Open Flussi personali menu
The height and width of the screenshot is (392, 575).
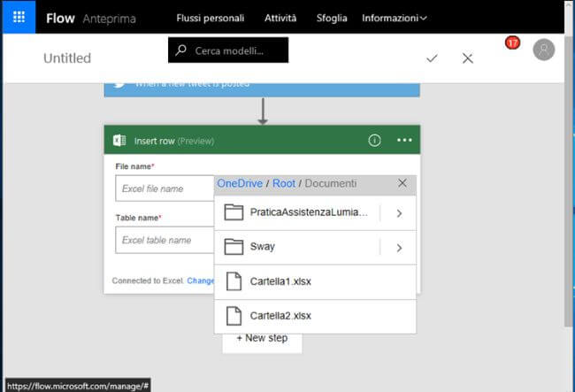coord(211,18)
